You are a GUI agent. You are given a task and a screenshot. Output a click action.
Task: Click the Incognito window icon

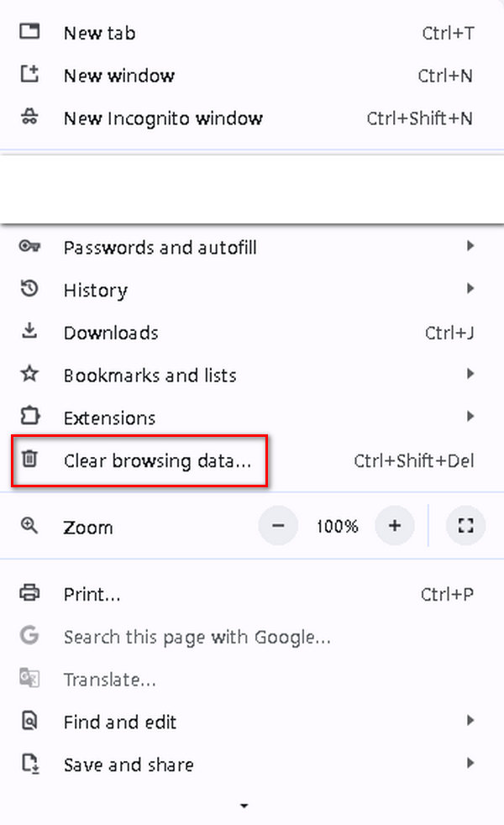click(29, 118)
